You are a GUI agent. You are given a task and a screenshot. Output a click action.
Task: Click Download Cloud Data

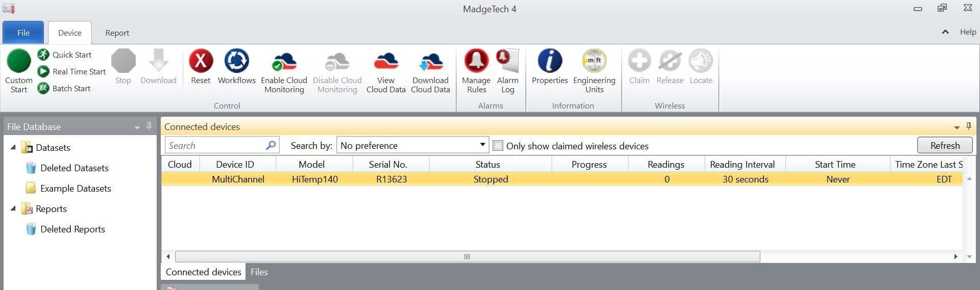(430, 71)
